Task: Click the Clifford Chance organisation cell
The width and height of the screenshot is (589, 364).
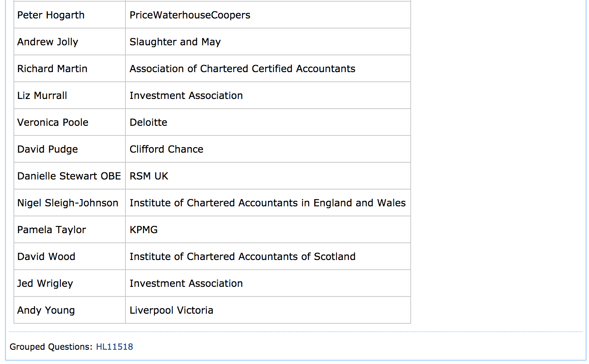Action: [166, 149]
